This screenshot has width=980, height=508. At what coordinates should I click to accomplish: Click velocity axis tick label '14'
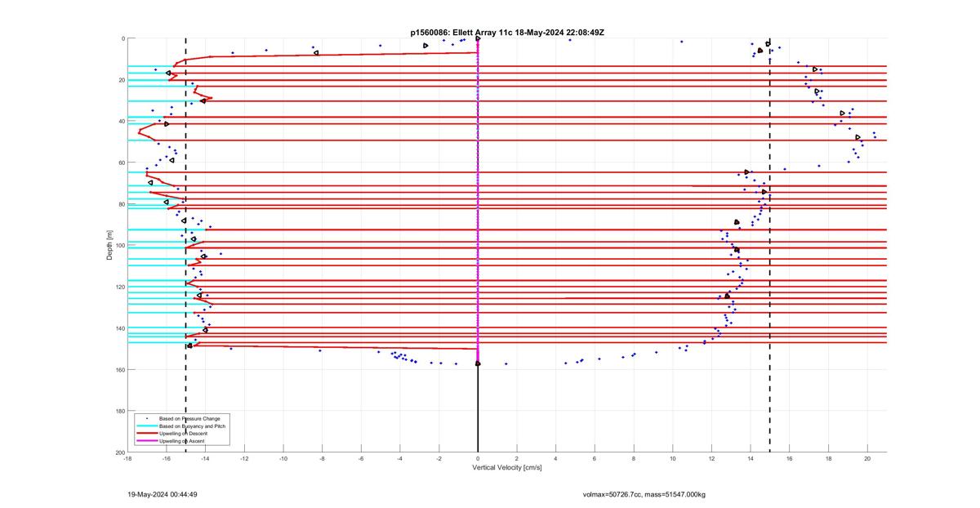coord(751,458)
